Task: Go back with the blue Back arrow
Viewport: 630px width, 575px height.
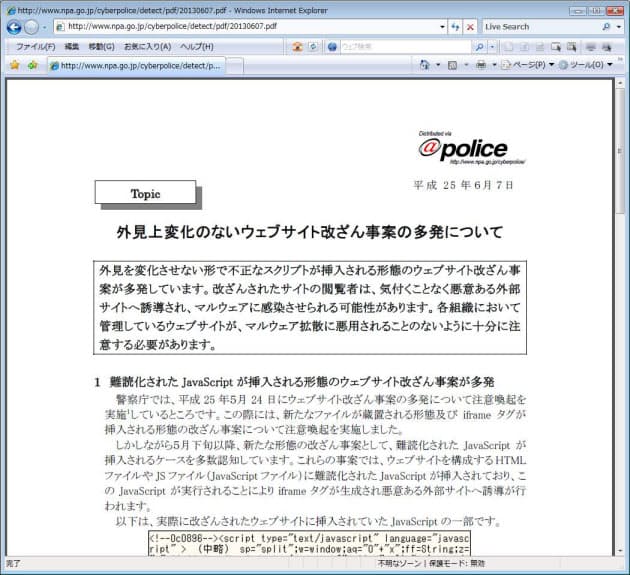Action: point(14,27)
